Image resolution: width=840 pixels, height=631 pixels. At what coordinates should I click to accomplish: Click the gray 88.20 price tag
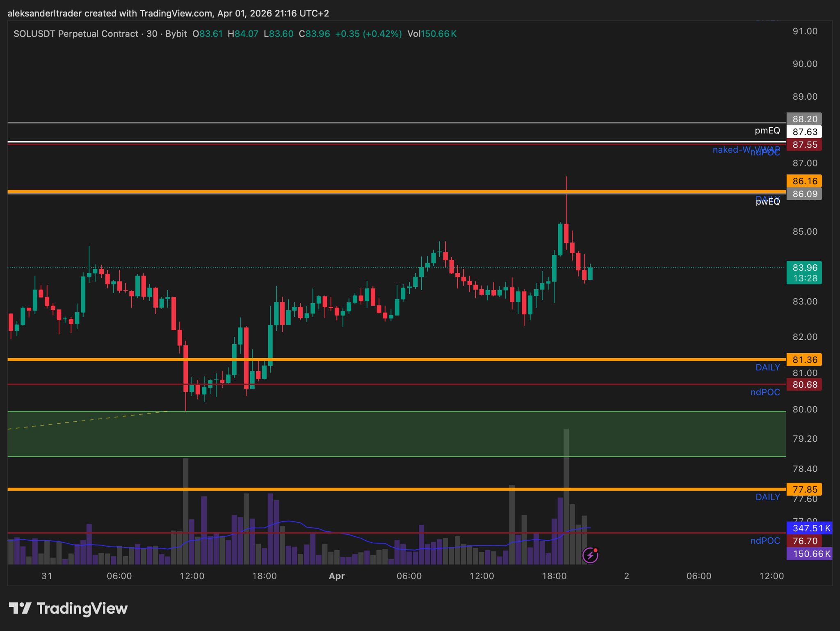[x=804, y=119]
